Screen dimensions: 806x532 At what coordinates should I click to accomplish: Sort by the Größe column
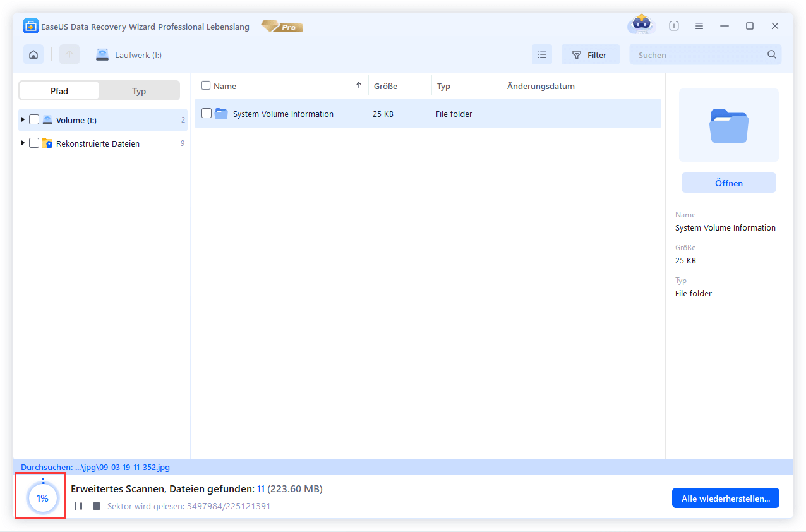[385, 86]
